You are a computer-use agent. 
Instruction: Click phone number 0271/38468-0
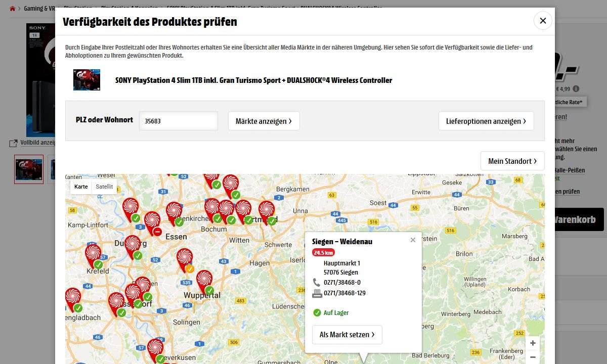[x=342, y=283]
